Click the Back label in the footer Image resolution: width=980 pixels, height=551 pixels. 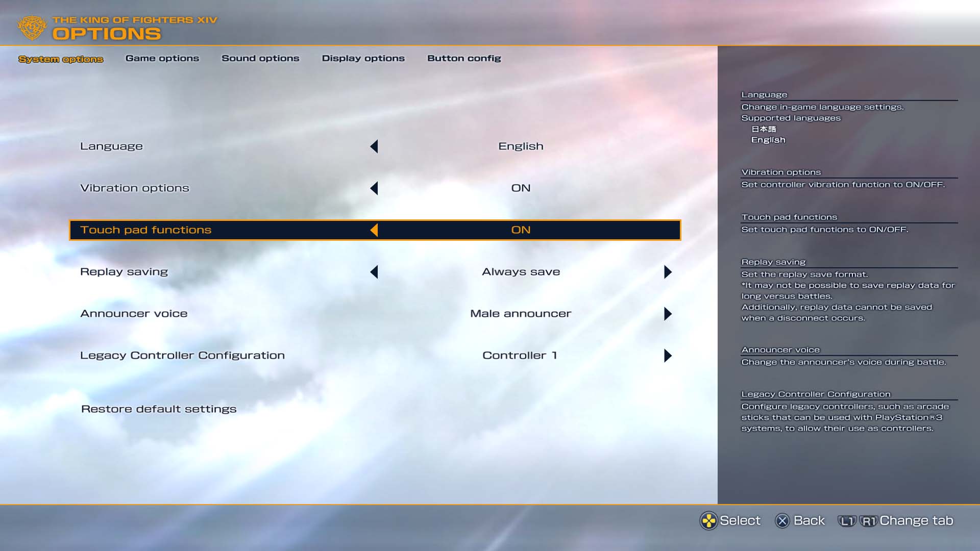coord(809,521)
